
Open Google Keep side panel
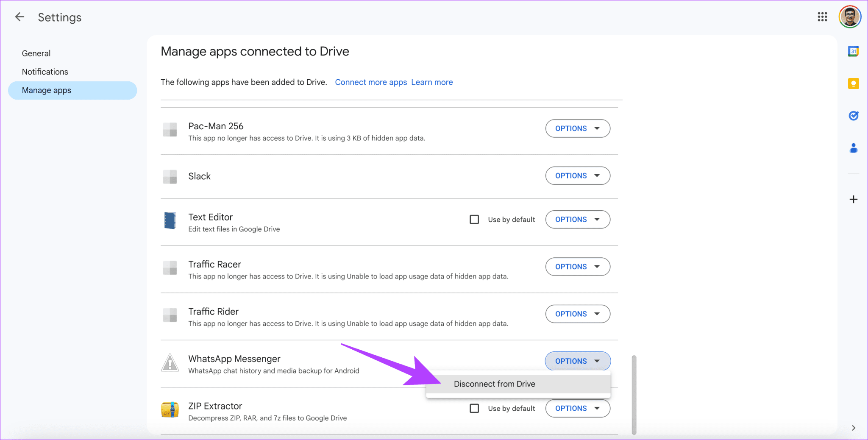[x=853, y=84]
